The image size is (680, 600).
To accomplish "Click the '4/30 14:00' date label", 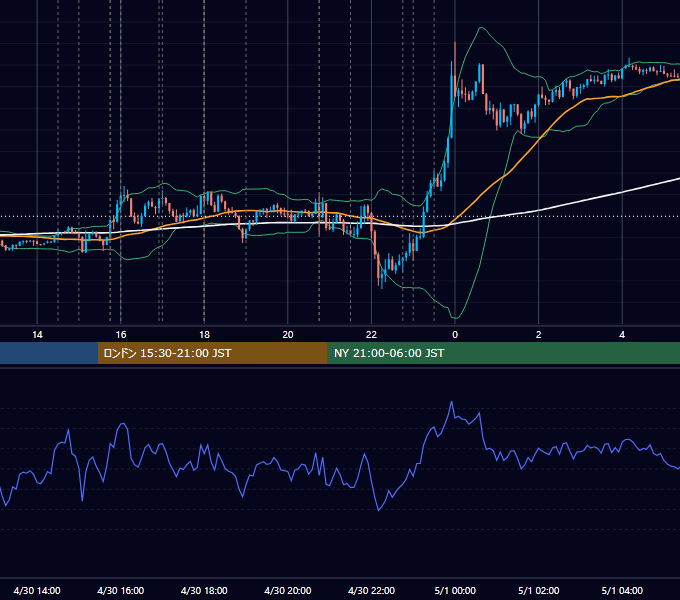I will point(37,590).
